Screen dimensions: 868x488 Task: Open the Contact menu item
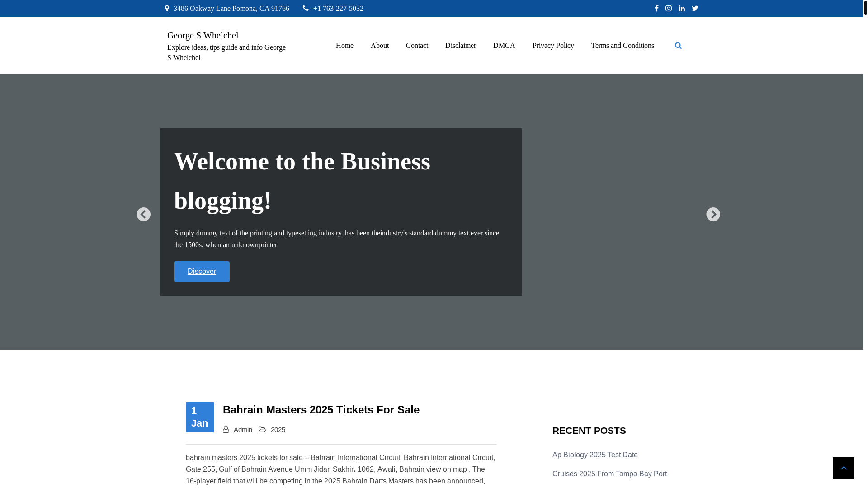click(417, 46)
